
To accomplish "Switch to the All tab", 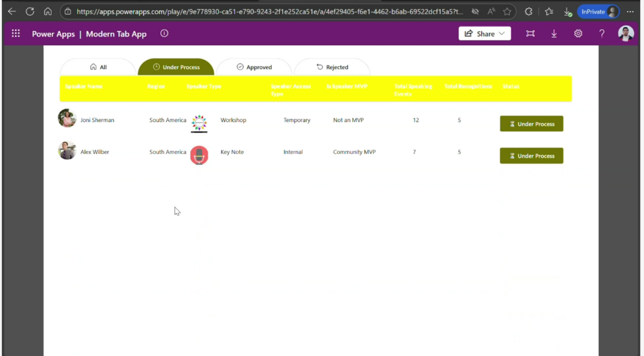I will click(98, 67).
